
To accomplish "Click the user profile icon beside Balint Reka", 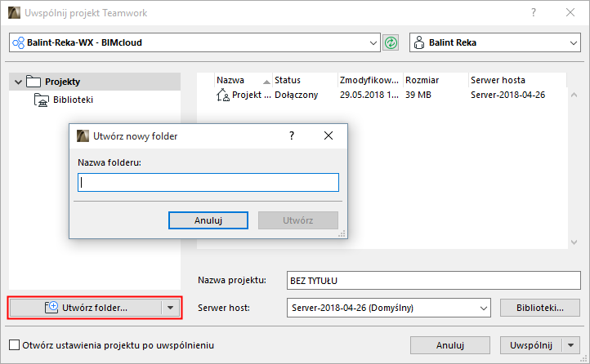I will pos(418,42).
